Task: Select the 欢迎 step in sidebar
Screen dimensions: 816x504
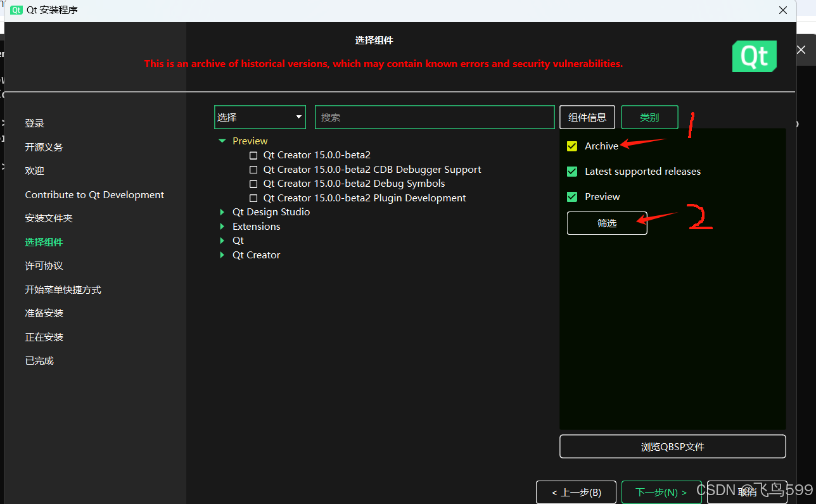Action: point(35,171)
